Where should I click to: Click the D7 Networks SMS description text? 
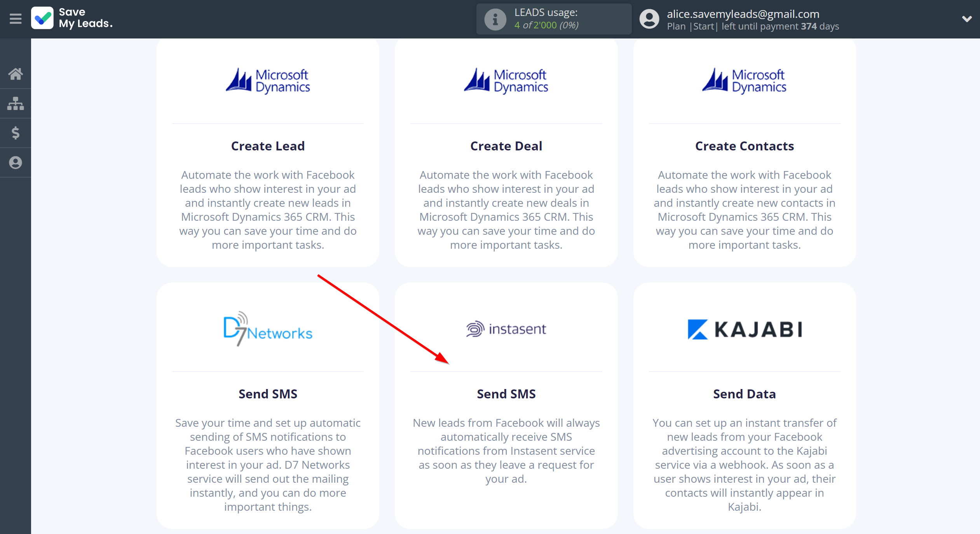[268, 465]
